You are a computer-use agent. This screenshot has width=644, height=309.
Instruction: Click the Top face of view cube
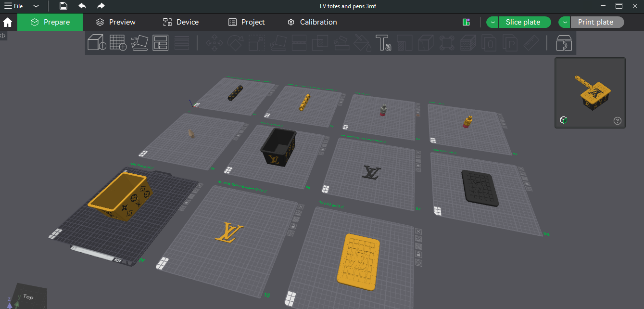(28, 297)
